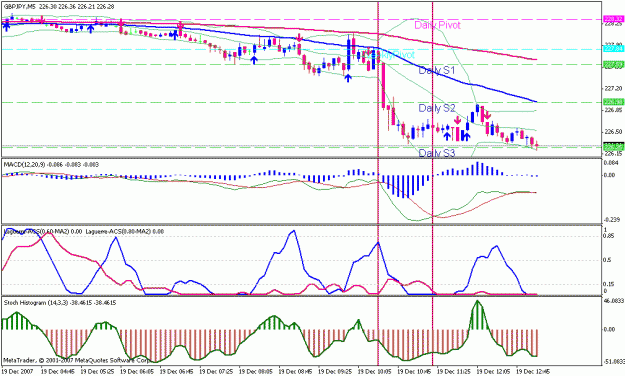Click the Daily S1 label
The image size is (625, 376).
(x=436, y=71)
